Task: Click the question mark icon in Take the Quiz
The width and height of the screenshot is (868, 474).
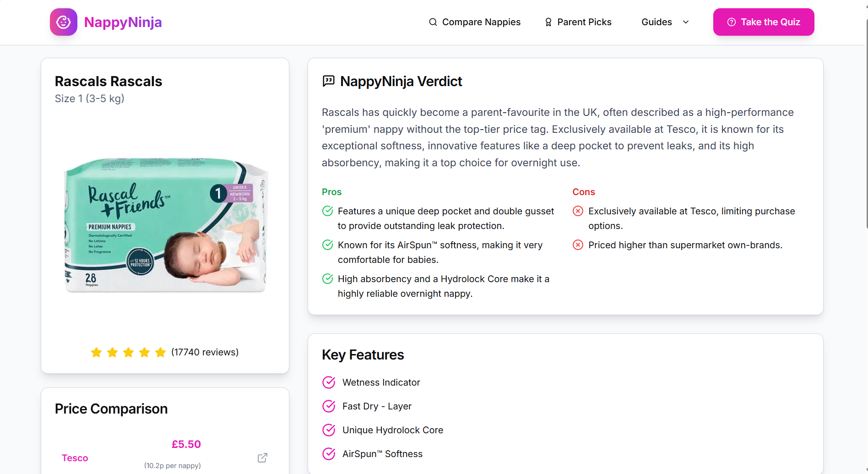Action: [x=732, y=22]
